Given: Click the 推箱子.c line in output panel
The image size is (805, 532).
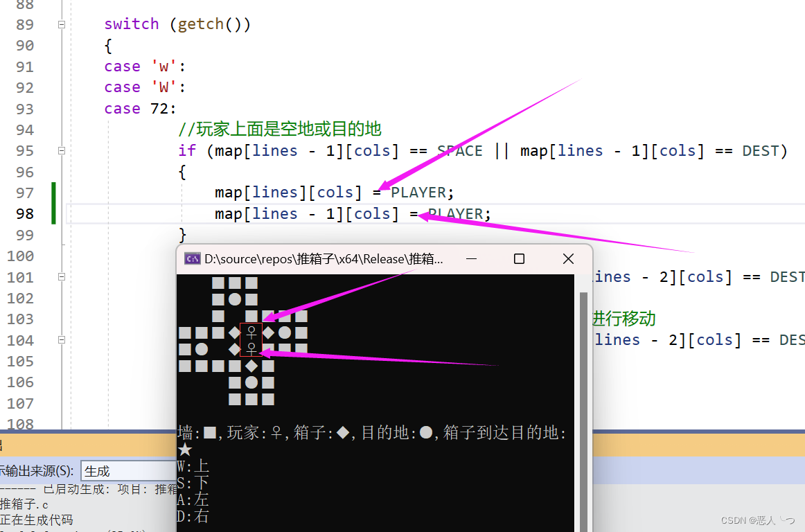Looking at the screenshot, I should click(x=24, y=504).
